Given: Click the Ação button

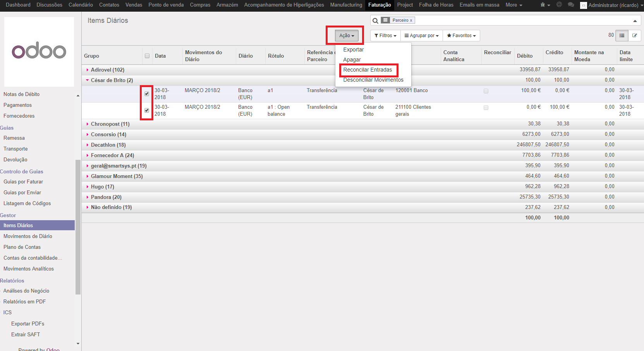Looking at the screenshot, I should (x=347, y=36).
